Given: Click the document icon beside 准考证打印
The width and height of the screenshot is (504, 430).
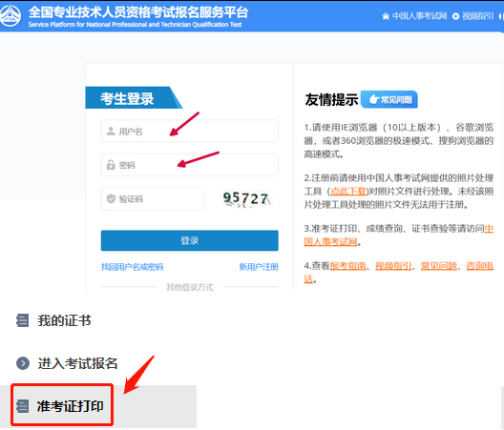Looking at the screenshot, I should (x=23, y=406).
